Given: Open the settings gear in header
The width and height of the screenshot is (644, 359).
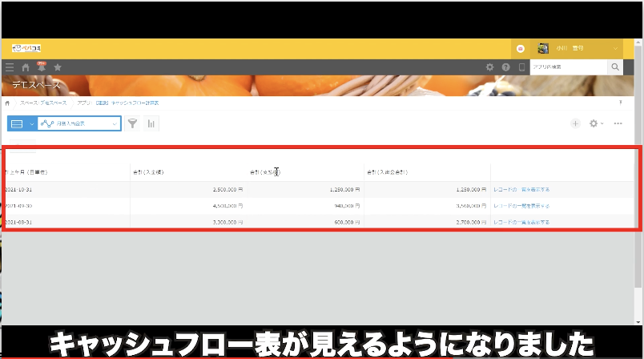Looking at the screenshot, I should [x=490, y=68].
